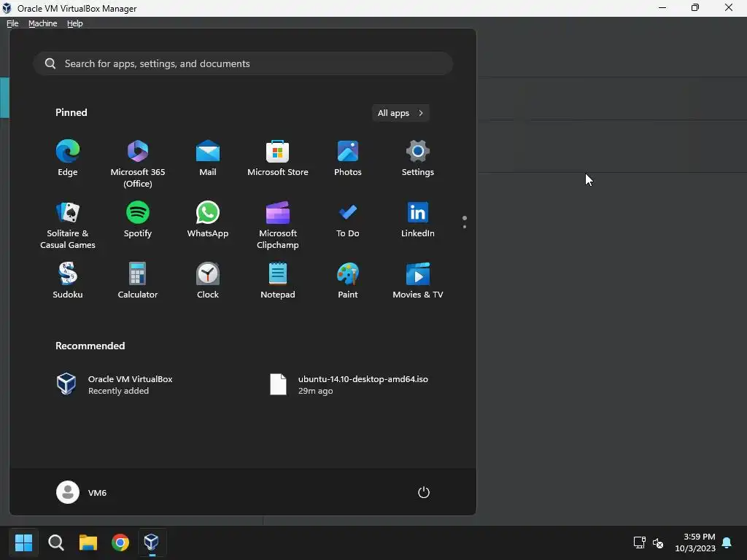Switch to VirtualBox taskbar icon
The width and height of the screenshot is (747, 560).
[152, 542]
